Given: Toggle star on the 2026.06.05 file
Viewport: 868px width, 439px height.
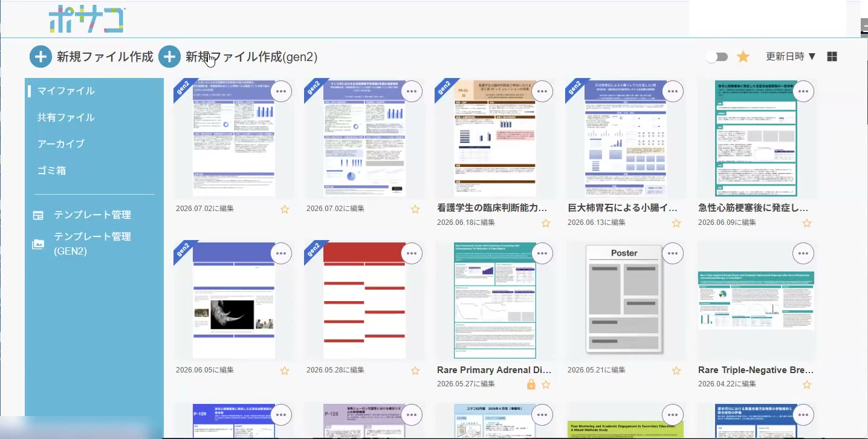Looking at the screenshot, I should point(285,371).
